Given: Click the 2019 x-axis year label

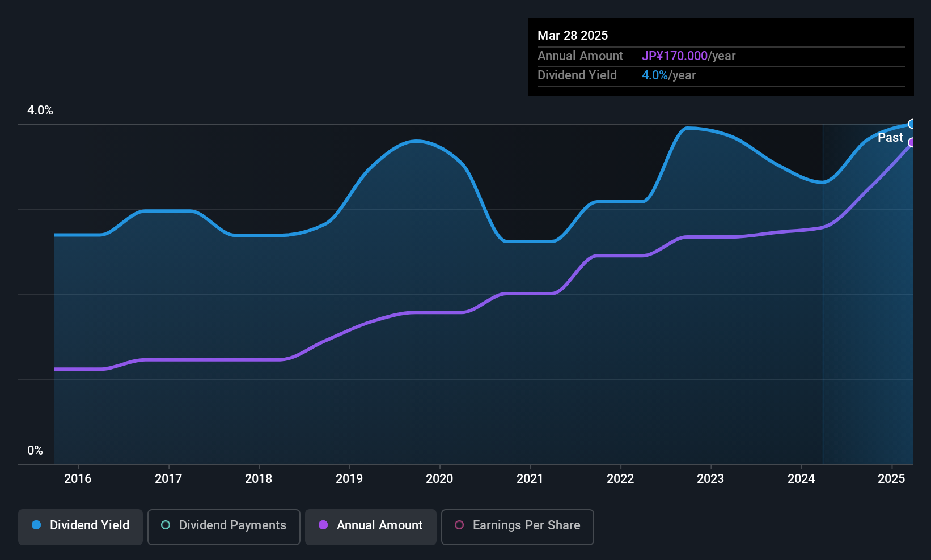Looking at the screenshot, I should click(x=349, y=479).
